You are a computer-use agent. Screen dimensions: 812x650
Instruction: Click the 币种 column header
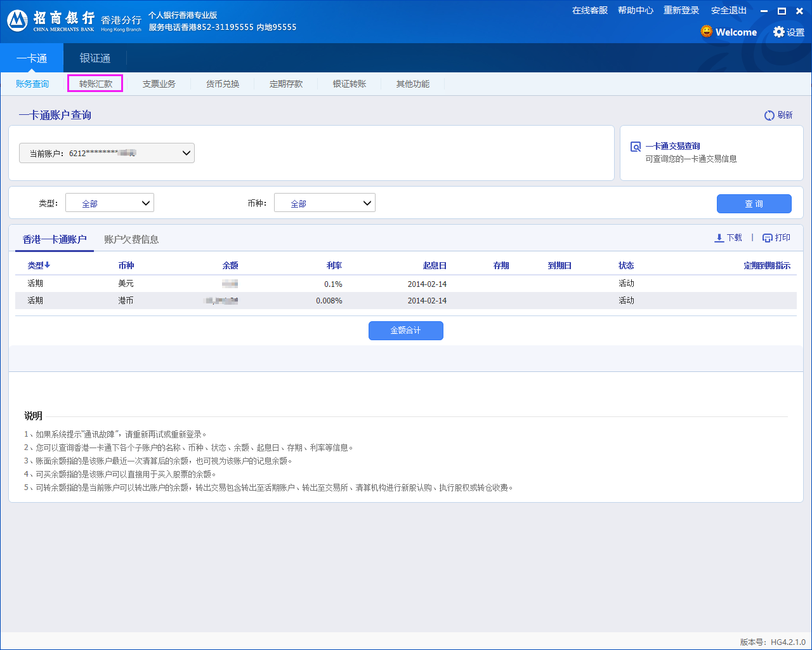126,265
